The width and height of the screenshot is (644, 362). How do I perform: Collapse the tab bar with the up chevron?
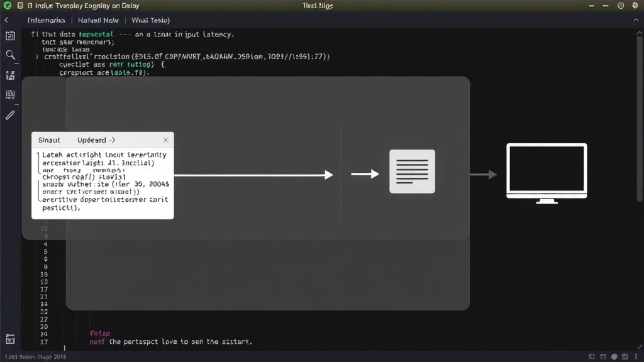pyautogui.click(x=636, y=20)
